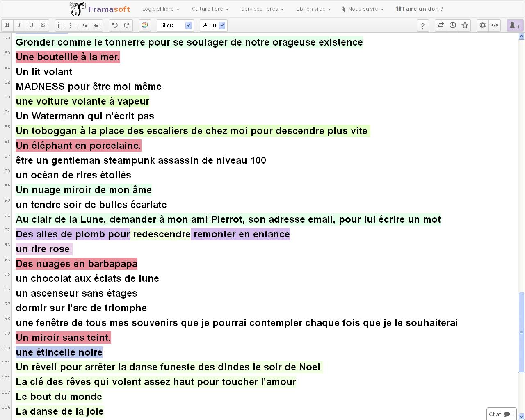Open the Services libres menu

point(262,9)
